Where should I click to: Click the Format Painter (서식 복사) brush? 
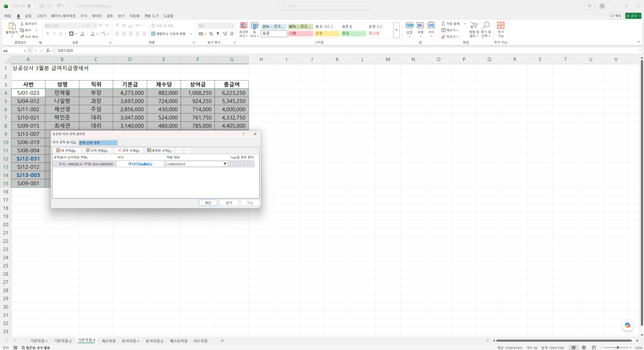[22, 37]
